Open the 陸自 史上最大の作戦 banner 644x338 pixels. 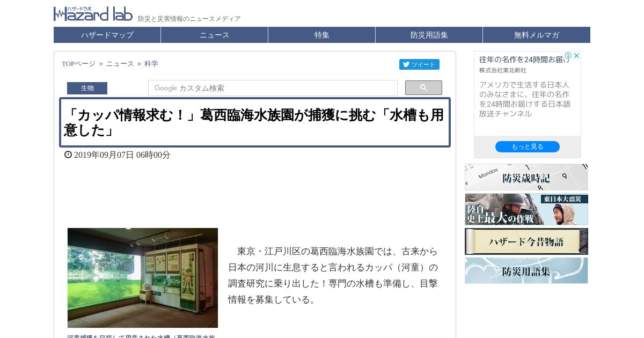pyautogui.click(x=526, y=209)
